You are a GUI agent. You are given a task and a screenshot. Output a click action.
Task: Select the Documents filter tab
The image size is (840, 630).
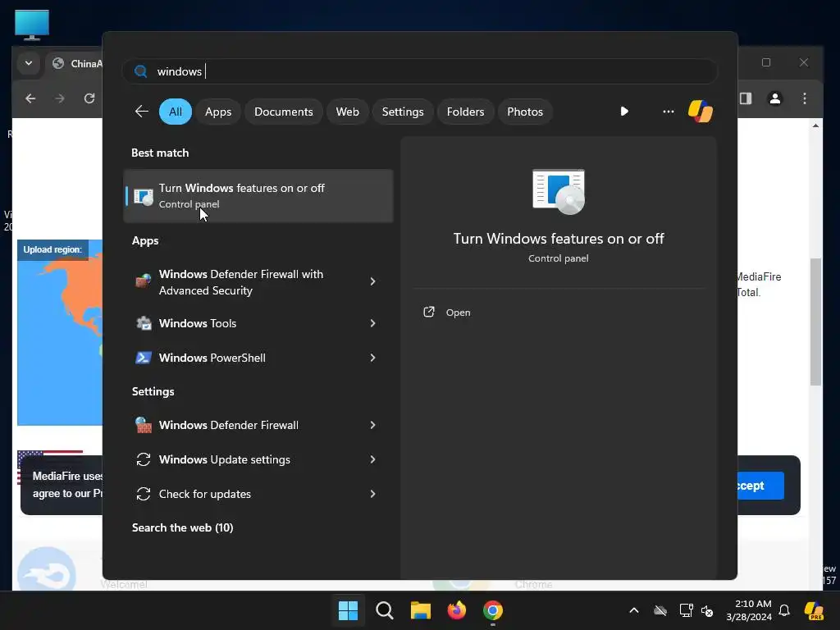pyautogui.click(x=283, y=112)
